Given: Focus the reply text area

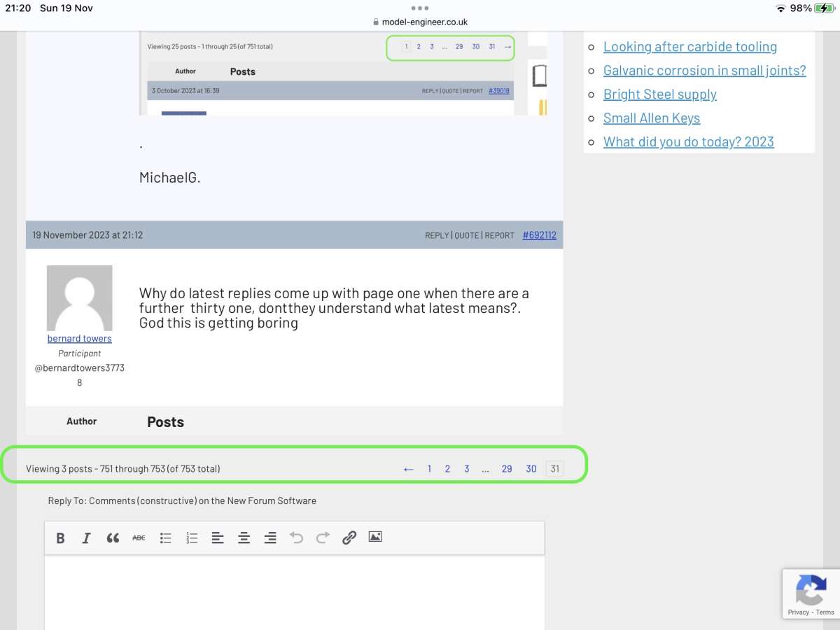Looking at the screenshot, I should click(295, 593).
